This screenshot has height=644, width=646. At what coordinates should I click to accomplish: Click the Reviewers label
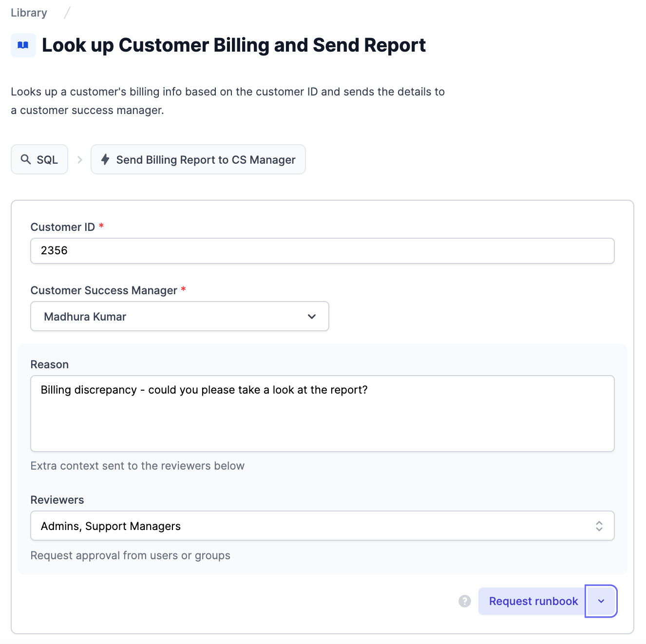click(x=57, y=500)
